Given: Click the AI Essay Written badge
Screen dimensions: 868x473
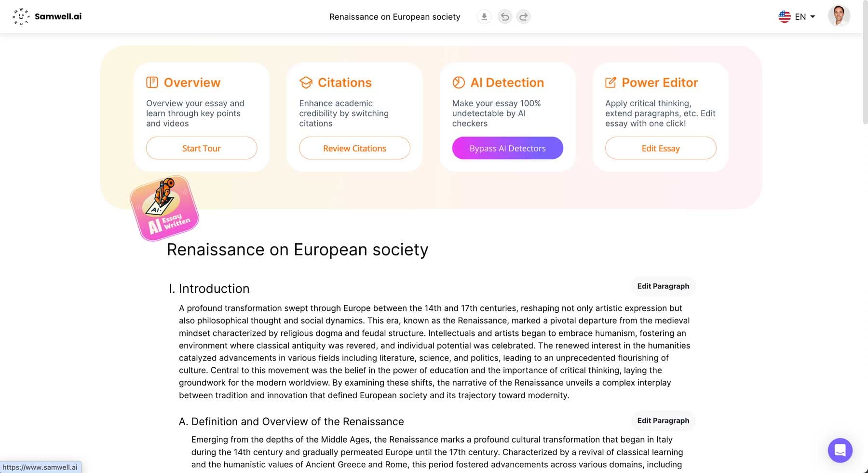Looking at the screenshot, I should click(164, 208).
